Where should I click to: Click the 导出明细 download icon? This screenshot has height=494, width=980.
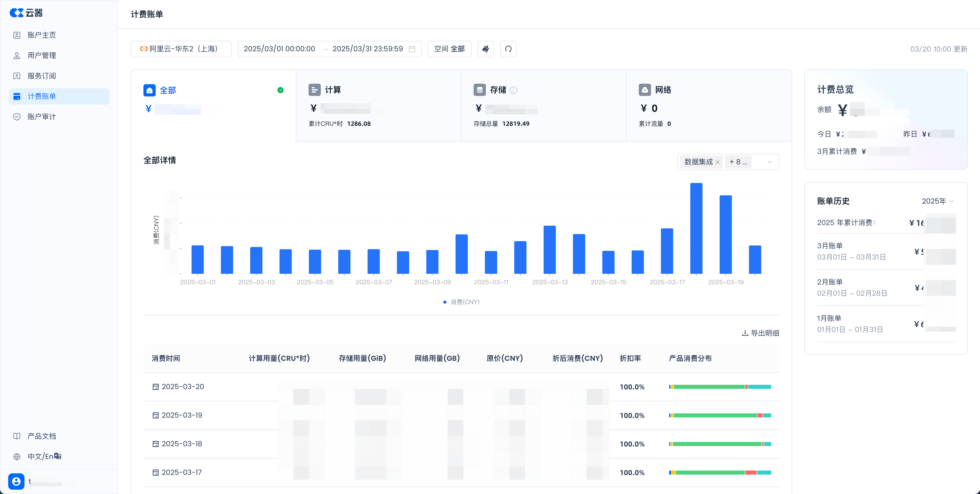point(745,333)
